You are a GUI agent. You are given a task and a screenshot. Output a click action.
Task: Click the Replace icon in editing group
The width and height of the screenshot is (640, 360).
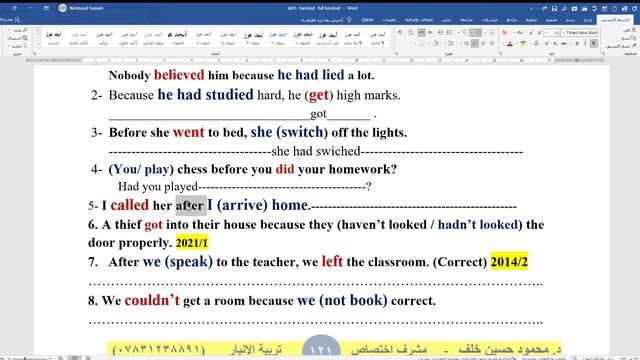(25, 38)
